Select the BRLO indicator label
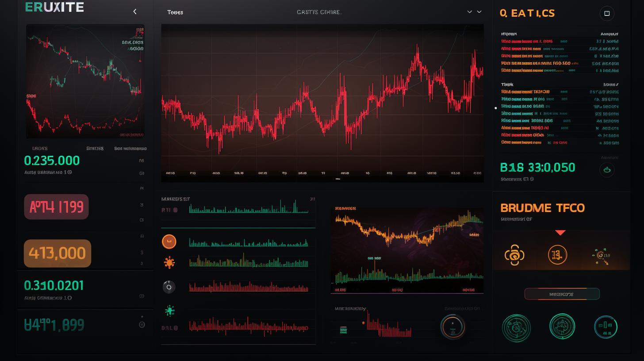Screen dimensions: 644x361 (x=169, y=328)
